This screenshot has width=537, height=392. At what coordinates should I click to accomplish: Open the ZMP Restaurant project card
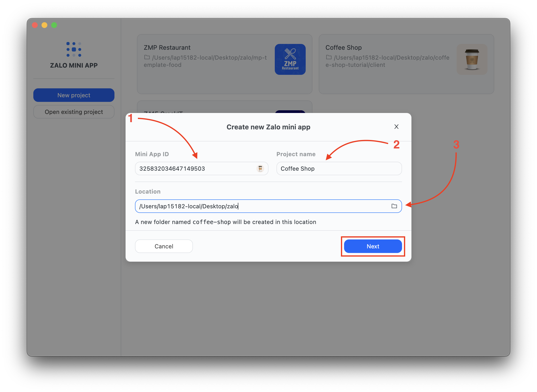225,64
